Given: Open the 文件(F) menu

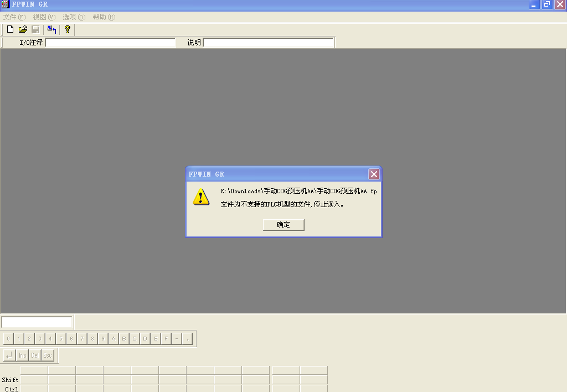Looking at the screenshot, I should [14, 17].
